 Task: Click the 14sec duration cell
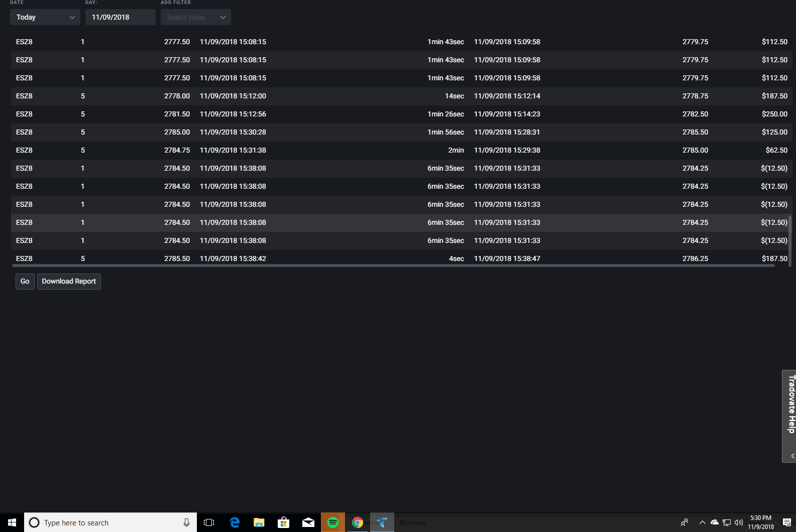click(454, 96)
